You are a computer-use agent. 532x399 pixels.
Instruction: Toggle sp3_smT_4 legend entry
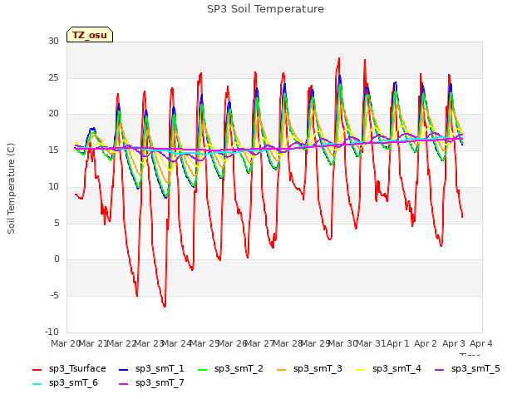coord(388,369)
